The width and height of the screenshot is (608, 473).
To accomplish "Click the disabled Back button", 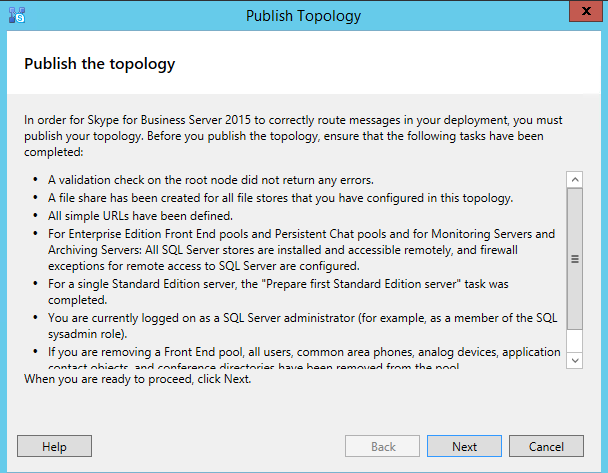I will pos(382,446).
